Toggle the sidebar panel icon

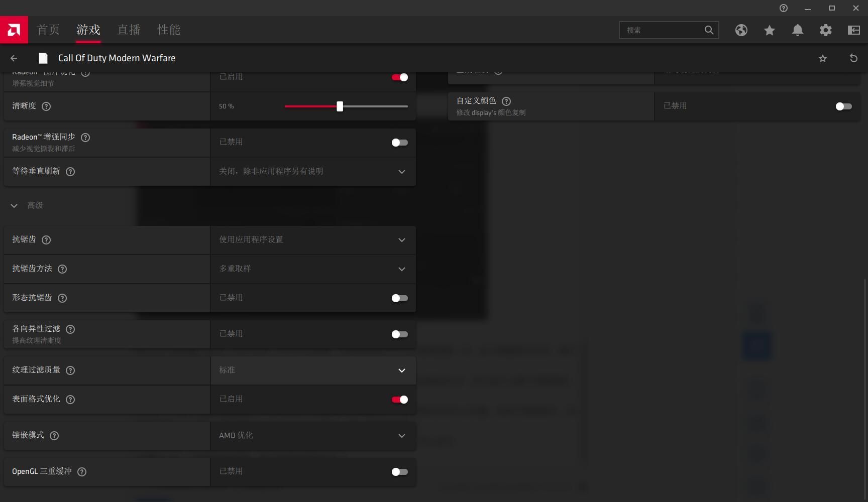(x=854, y=30)
